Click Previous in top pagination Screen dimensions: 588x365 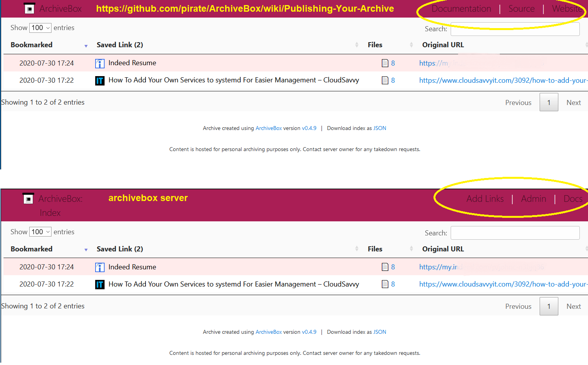tap(518, 103)
